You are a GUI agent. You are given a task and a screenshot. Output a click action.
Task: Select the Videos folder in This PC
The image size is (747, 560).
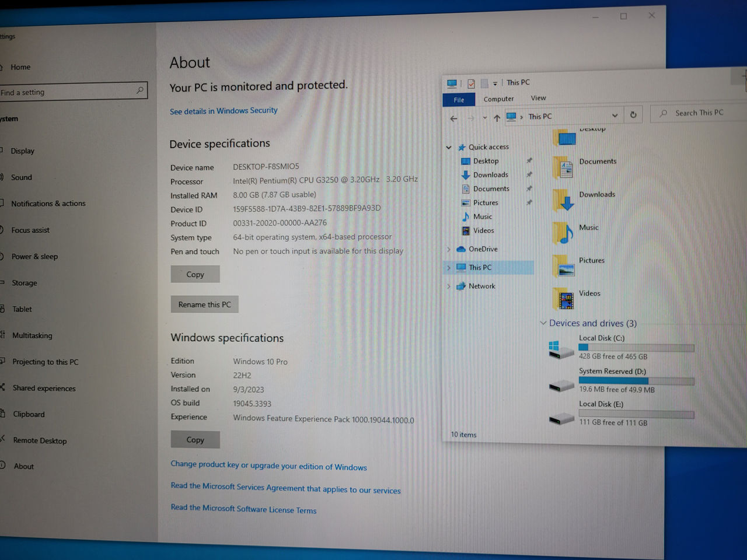577,300
